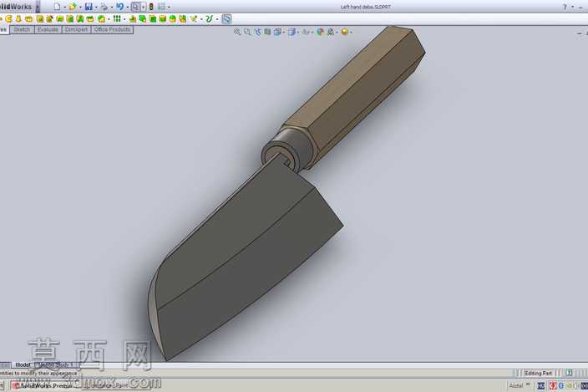Click the Fillet feature icon

(x=101, y=18)
